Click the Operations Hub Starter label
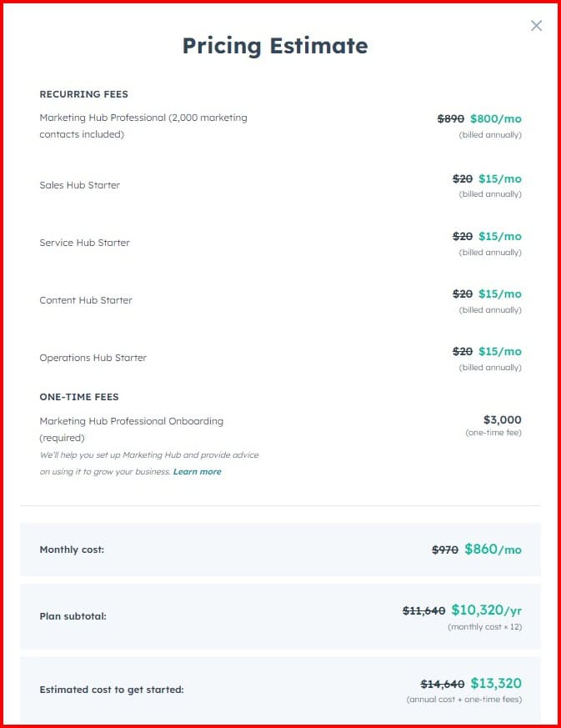This screenshot has width=561, height=728. (93, 358)
